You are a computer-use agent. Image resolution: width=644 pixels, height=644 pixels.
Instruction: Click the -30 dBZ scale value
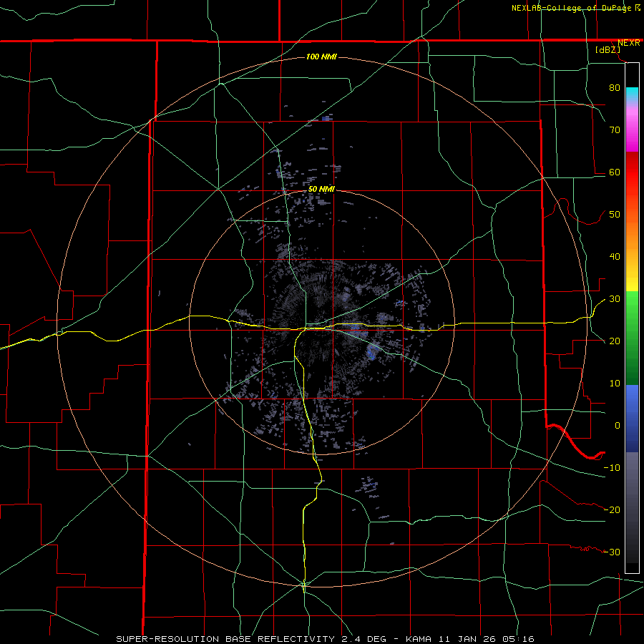pyautogui.click(x=612, y=552)
